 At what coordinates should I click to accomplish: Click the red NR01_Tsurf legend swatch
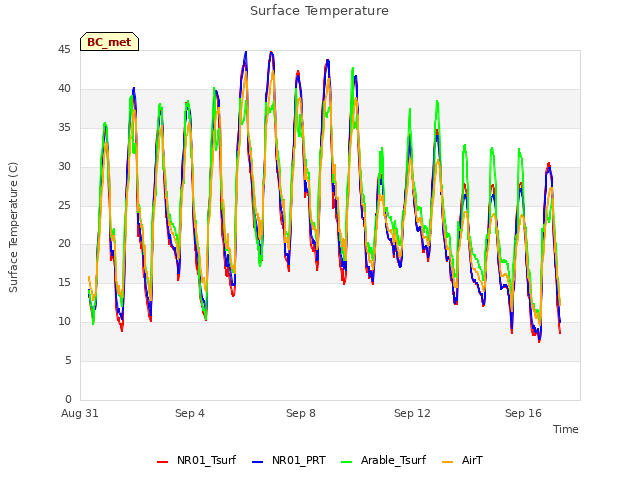pos(162,462)
